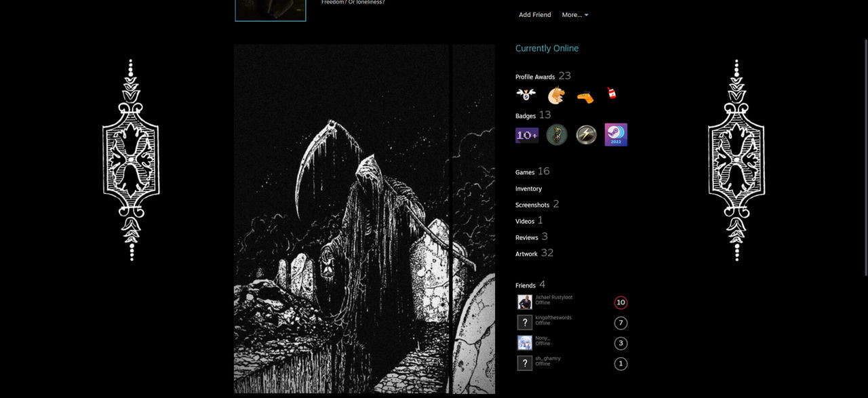Click the orange horse-head profile award icon
The image size is (868, 398).
555,96
